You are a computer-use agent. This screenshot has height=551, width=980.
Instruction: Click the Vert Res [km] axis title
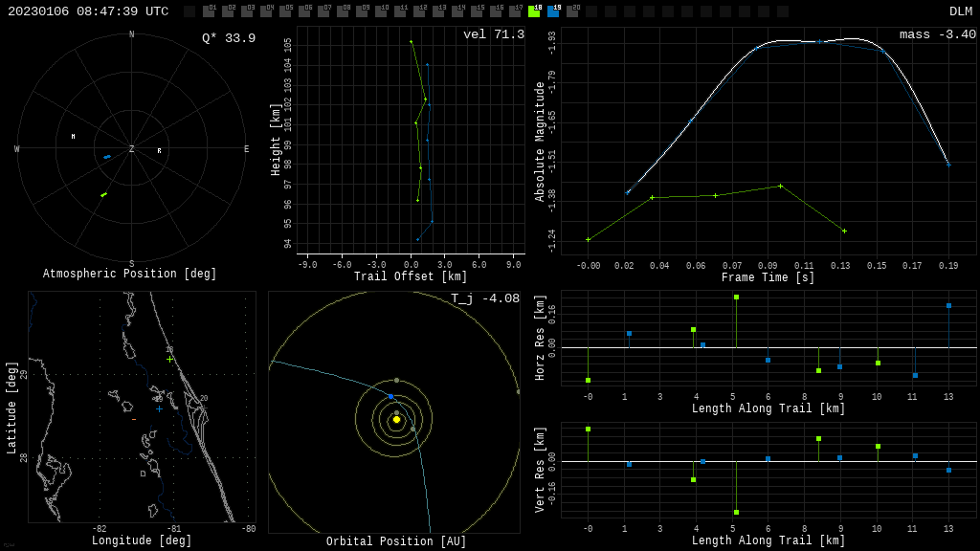(540, 470)
